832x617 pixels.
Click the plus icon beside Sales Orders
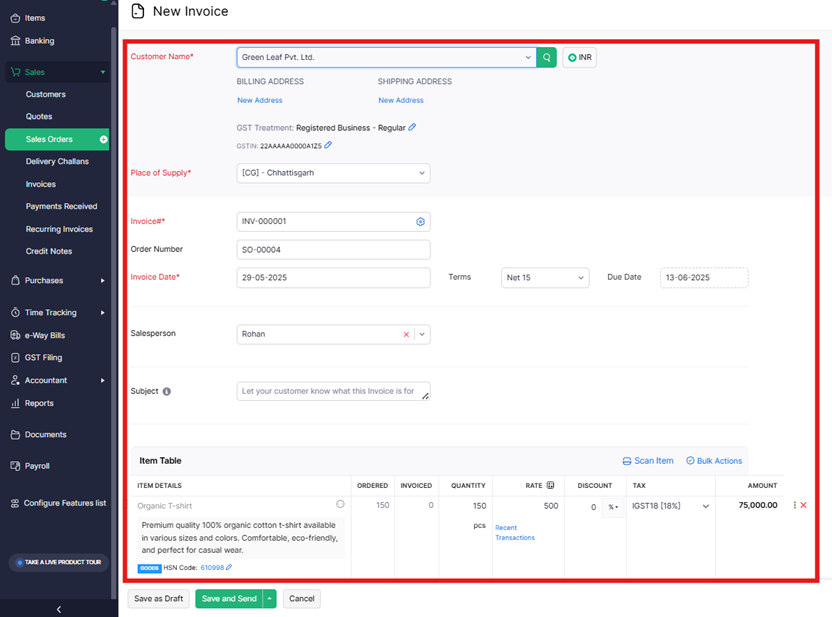click(x=103, y=139)
